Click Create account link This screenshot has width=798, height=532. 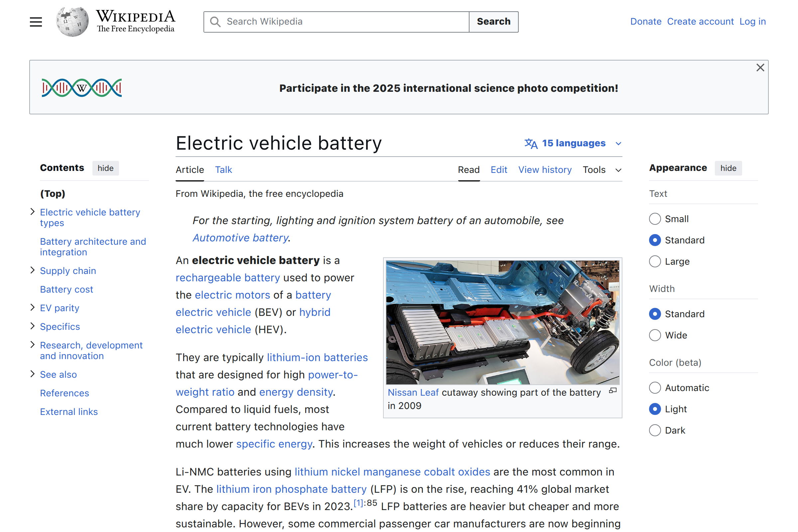(x=700, y=22)
